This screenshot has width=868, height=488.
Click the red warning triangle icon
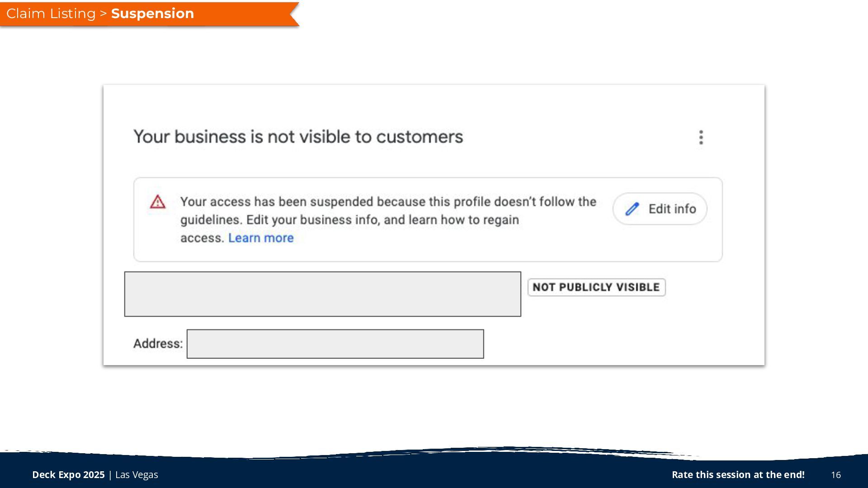(x=158, y=202)
